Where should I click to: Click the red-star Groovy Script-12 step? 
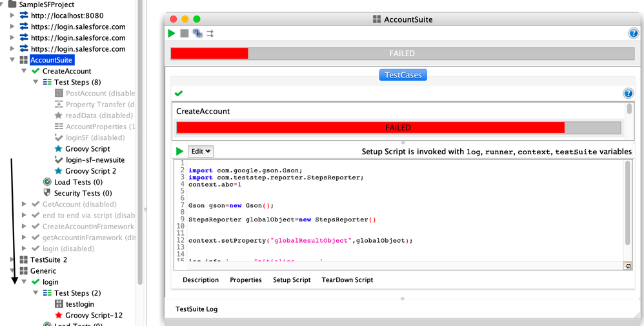tap(94, 315)
